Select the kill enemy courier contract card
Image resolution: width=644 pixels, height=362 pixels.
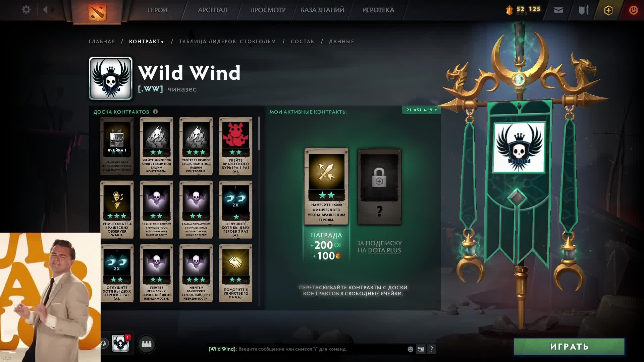[x=235, y=146]
